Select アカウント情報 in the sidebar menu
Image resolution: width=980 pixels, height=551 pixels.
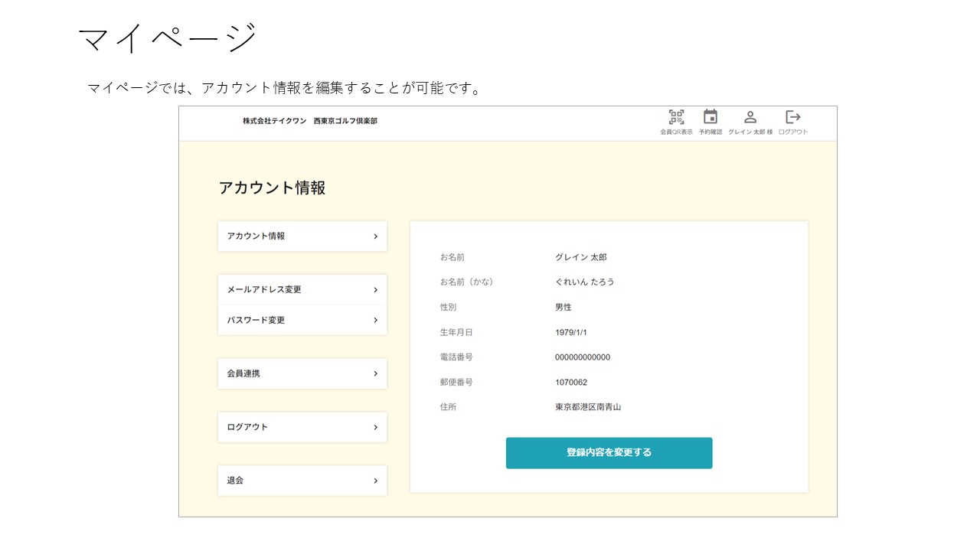(302, 236)
